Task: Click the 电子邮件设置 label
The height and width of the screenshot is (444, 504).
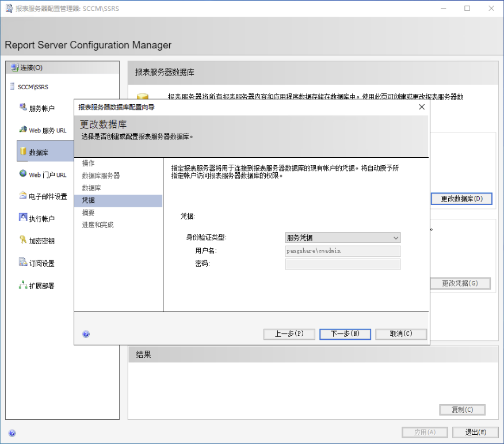Action: 48,196
